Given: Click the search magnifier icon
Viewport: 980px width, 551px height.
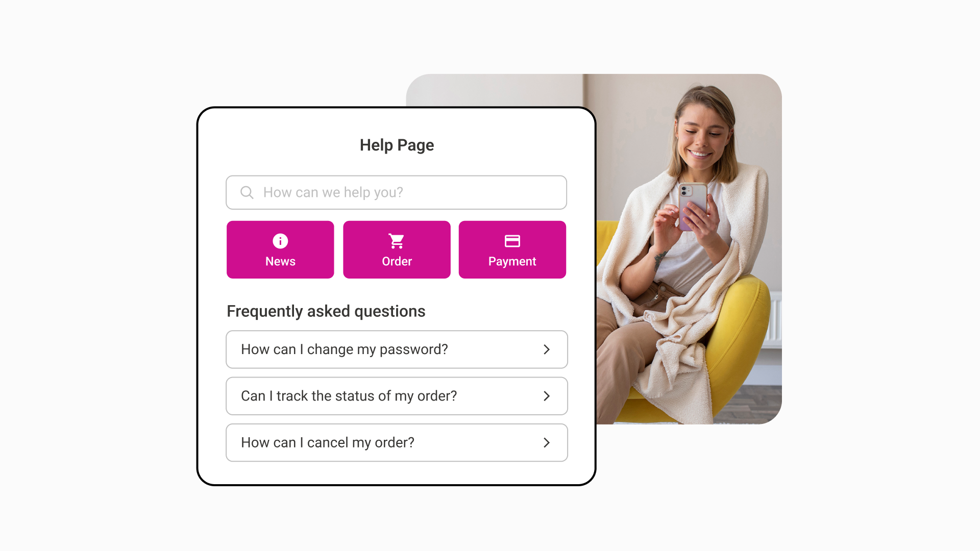Looking at the screenshot, I should pyautogui.click(x=247, y=192).
